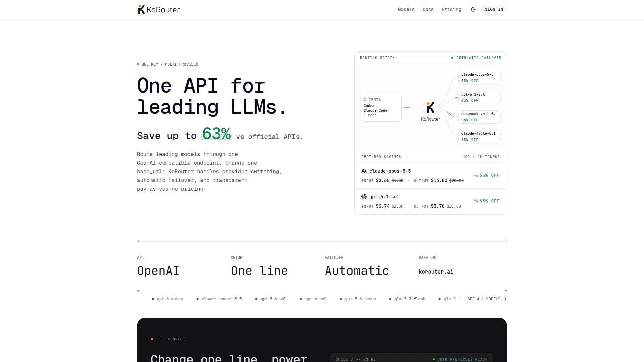Click the ROUTING MATRIX panel title
The height and width of the screenshot is (362, 644).
coord(377,58)
